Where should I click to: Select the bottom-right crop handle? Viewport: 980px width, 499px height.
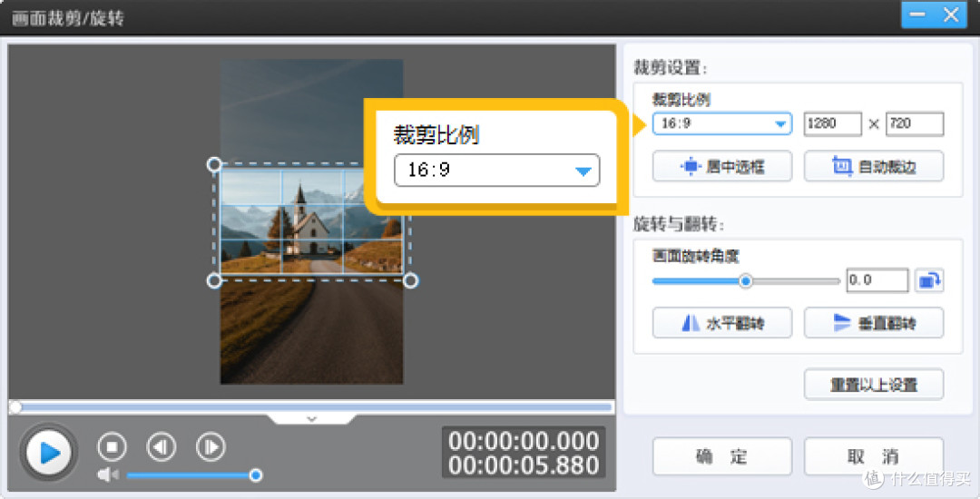pyautogui.click(x=410, y=280)
